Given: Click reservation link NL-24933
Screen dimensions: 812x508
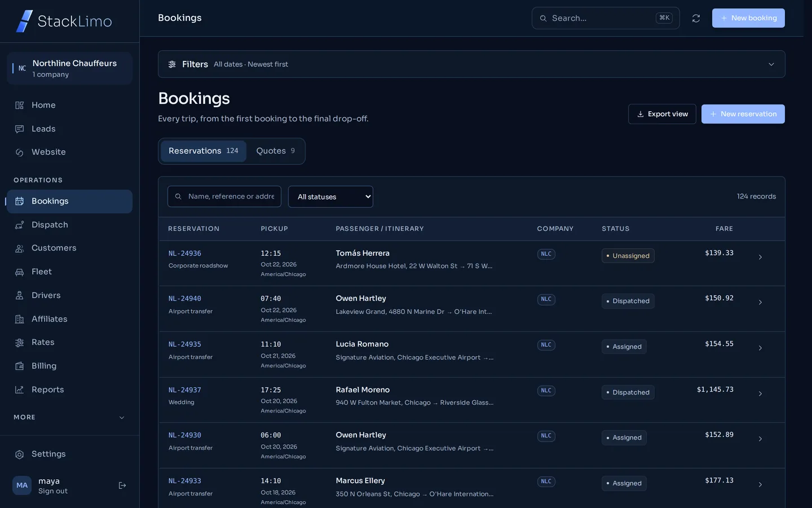Looking at the screenshot, I should coord(185,481).
